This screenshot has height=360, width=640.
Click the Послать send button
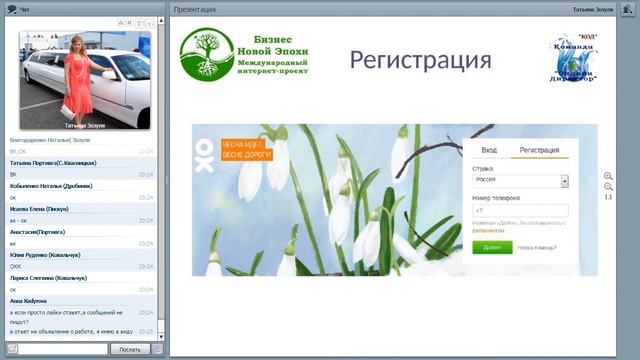pyautogui.click(x=130, y=349)
